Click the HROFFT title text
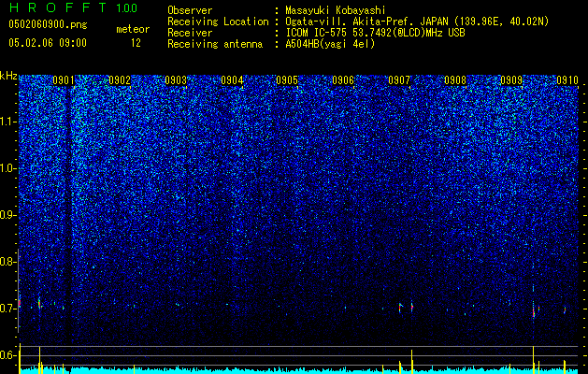 tap(58, 7)
